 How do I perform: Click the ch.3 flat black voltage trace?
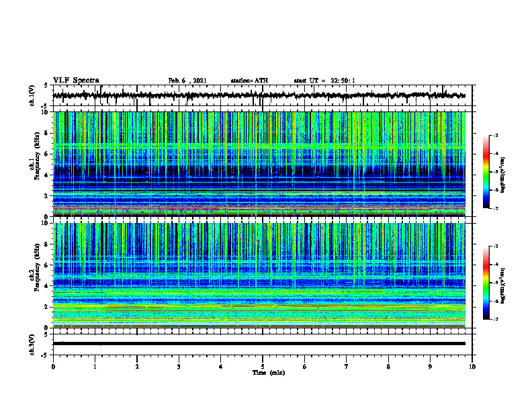[x=259, y=344]
